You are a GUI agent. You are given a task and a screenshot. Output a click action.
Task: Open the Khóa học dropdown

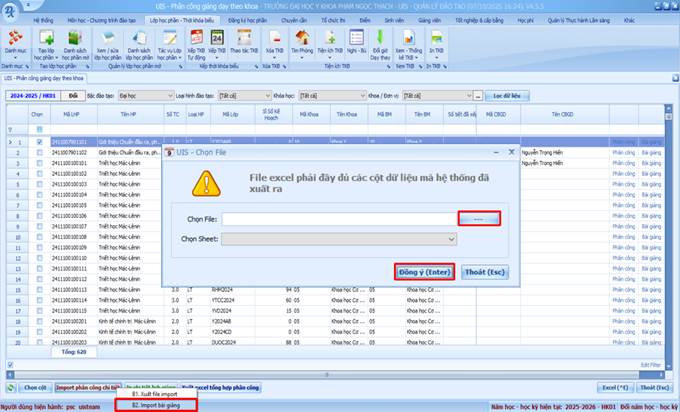(x=363, y=95)
